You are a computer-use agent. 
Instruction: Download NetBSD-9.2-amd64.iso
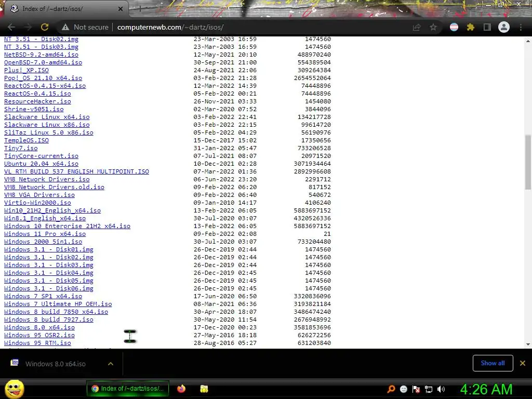(x=41, y=55)
